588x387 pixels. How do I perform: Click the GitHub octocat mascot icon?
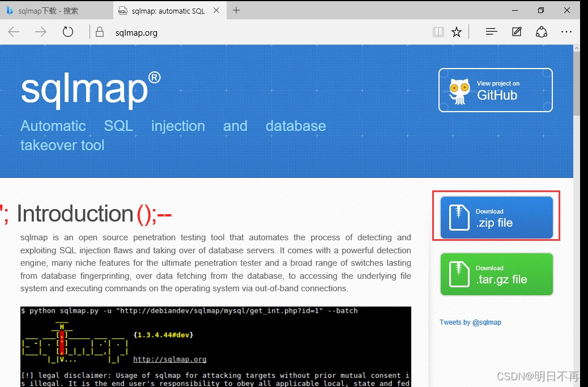[x=459, y=91]
